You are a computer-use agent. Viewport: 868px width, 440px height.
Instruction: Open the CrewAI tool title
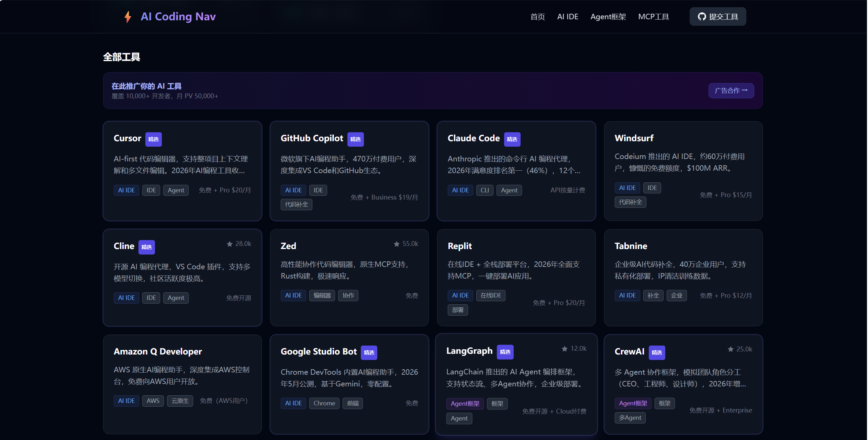coord(630,351)
